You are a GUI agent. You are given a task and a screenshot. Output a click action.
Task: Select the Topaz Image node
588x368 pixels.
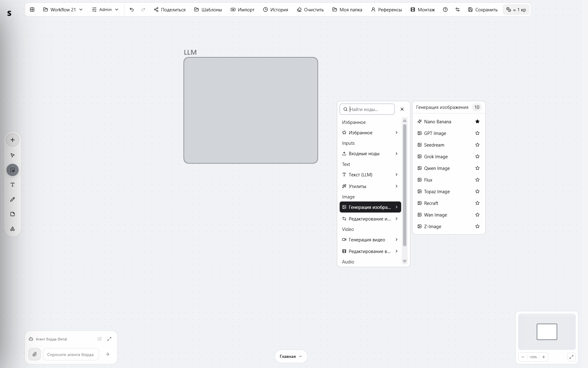click(449, 192)
